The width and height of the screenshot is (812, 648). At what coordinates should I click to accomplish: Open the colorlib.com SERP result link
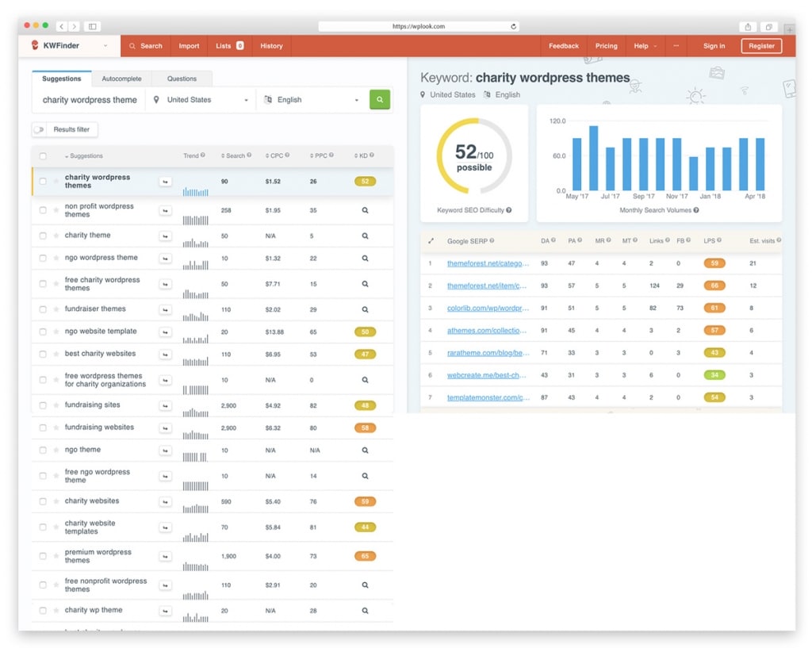coord(488,309)
